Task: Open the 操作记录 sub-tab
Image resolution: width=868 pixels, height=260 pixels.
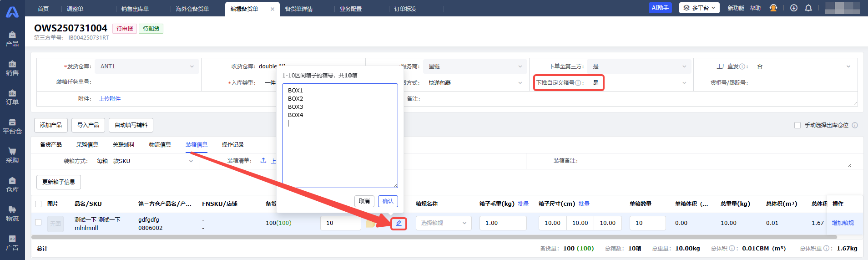Action: 233,145
